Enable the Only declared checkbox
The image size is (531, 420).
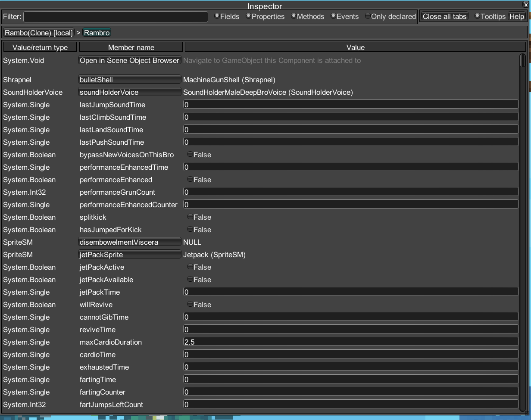[x=368, y=16]
